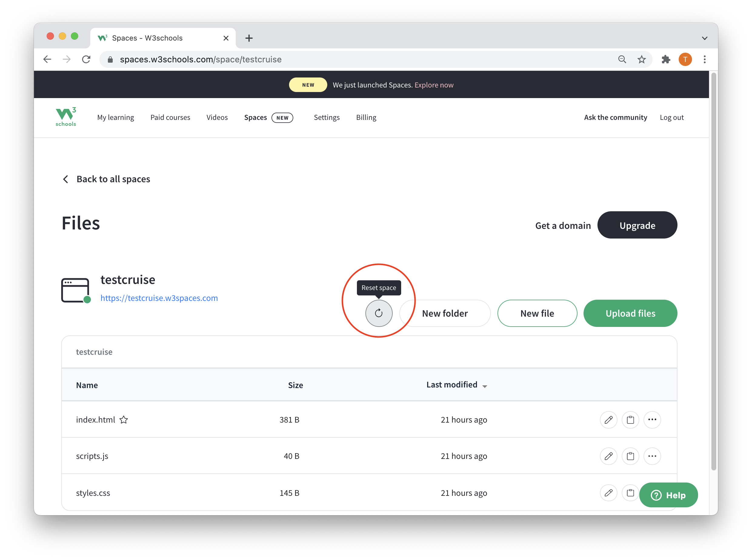Viewport: 752px width, 560px height.
Task: Bookmark the page with the star icon
Action: [641, 59]
